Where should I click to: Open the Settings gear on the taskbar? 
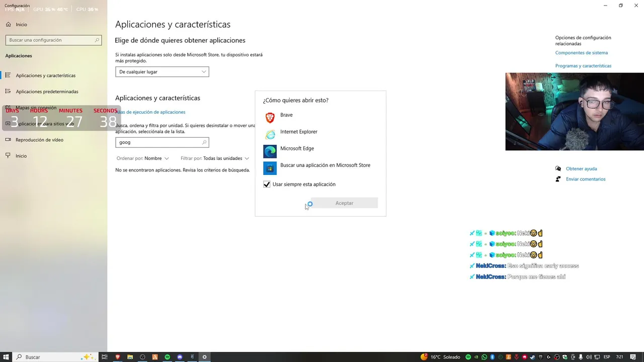(x=204, y=357)
